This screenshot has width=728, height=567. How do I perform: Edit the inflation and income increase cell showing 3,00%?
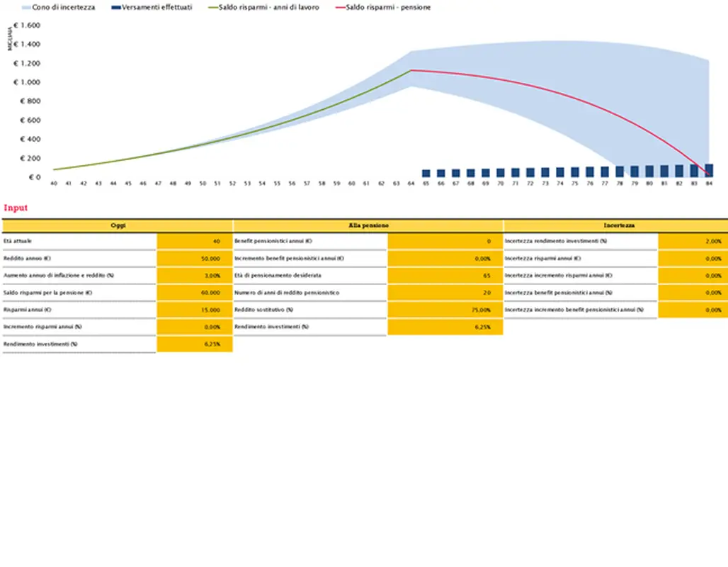(195, 276)
